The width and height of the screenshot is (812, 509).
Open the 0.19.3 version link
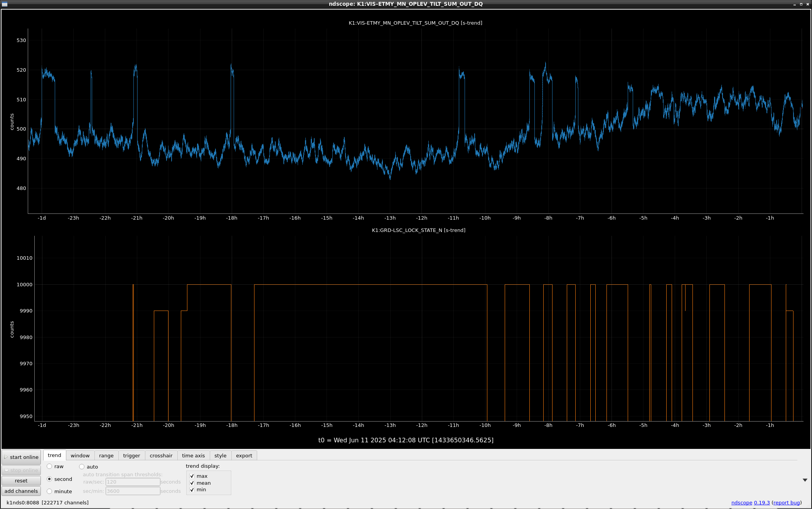pos(762,502)
